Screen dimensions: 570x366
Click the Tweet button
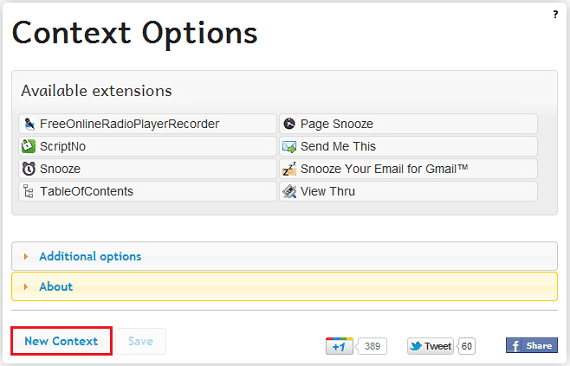430,346
